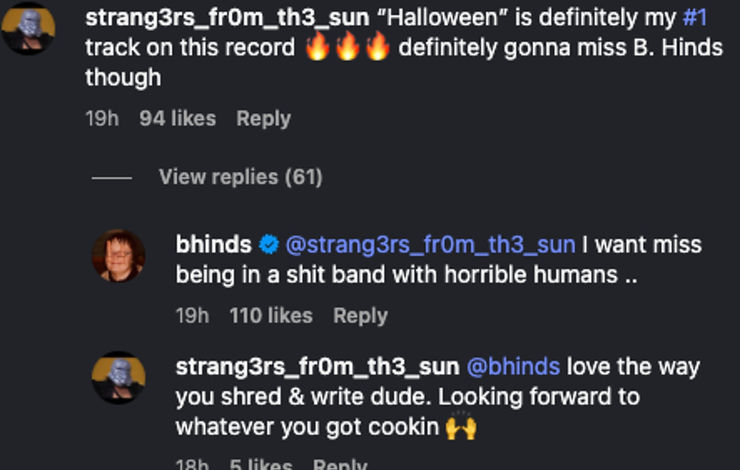View the 110 likes on bhinds' reply

[x=271, y=315]
